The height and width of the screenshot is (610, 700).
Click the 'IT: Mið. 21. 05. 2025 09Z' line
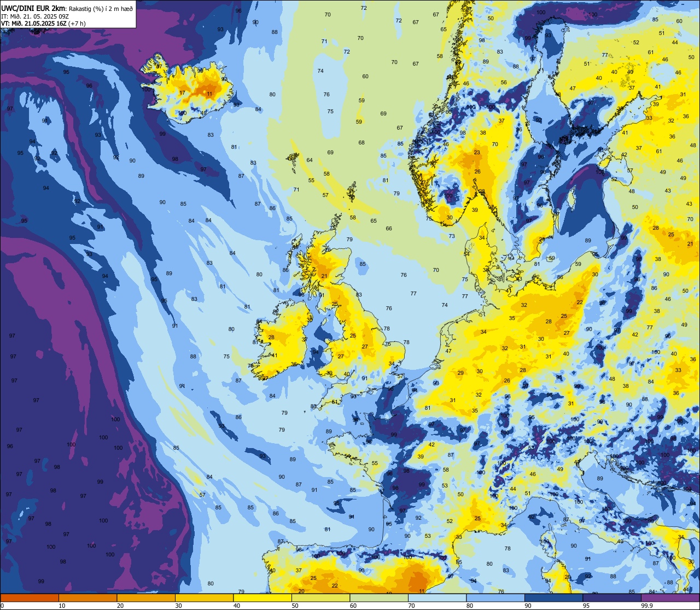(34, 16)
